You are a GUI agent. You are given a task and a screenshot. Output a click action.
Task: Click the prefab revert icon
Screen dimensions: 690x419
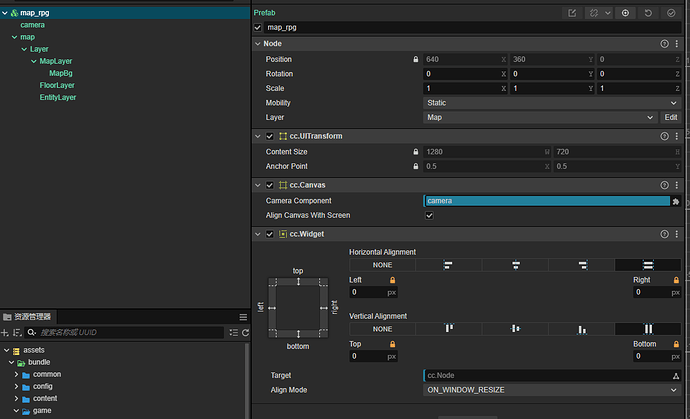click(x=649, y=13)
